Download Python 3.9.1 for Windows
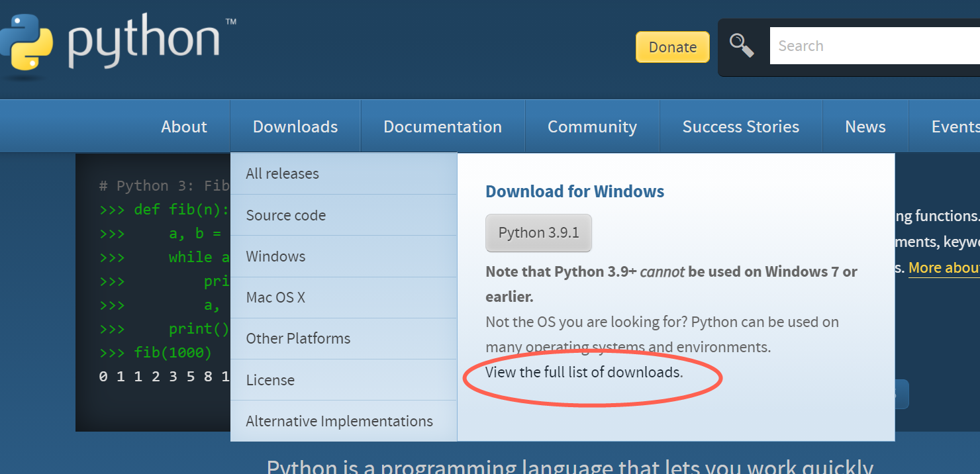 538,232
